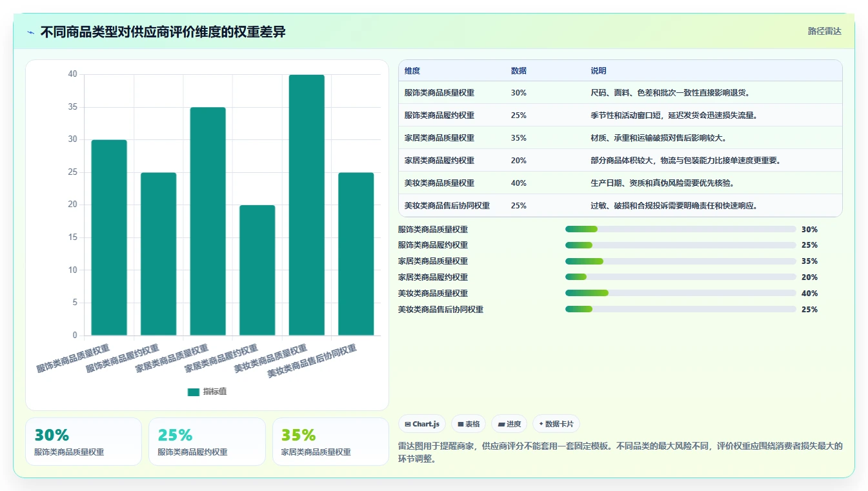Image resolution: width=868 pixels, height=491 pixels.
Task: Click the 服饰类商品履约权重 bar in the chart
Action: [x=159, y=254]
